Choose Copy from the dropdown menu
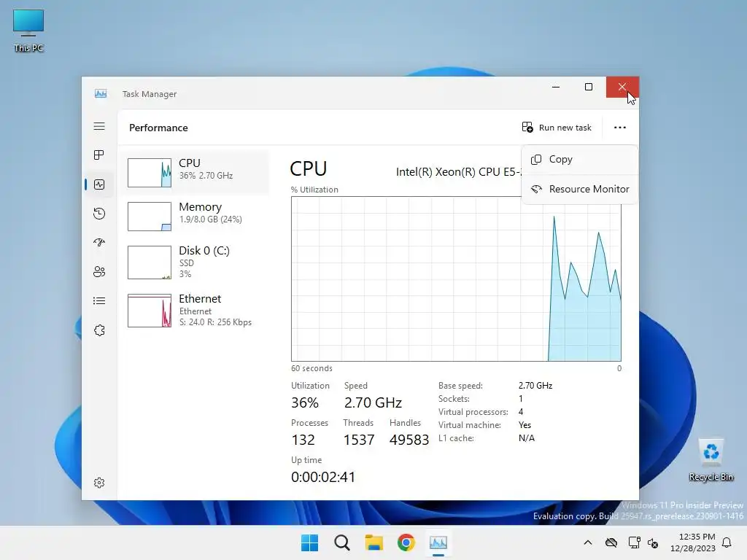747x560 pixels. (x=580, y=160)
